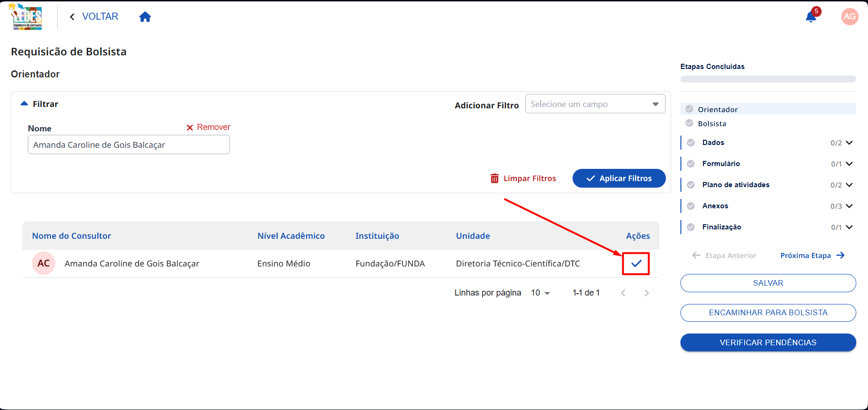Expand Dados chevron
This screenshot has height=410, width=868.
tap(849, 143)
